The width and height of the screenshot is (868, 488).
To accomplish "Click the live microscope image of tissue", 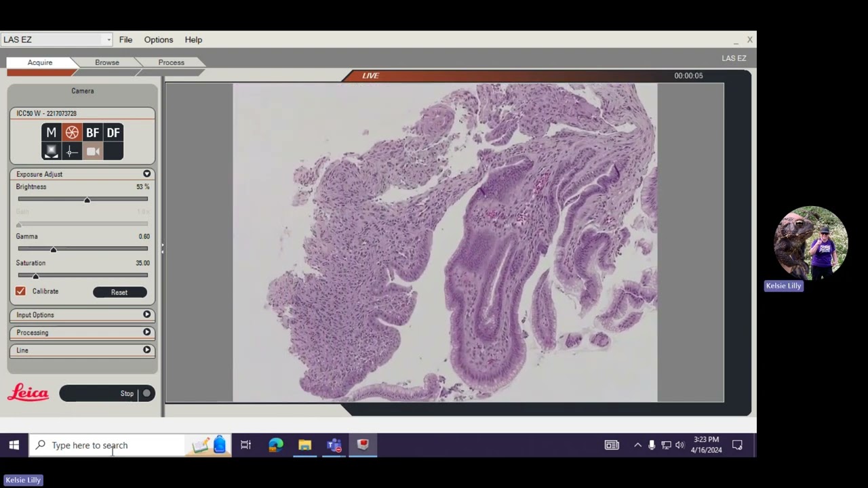I will pos(445,243).
